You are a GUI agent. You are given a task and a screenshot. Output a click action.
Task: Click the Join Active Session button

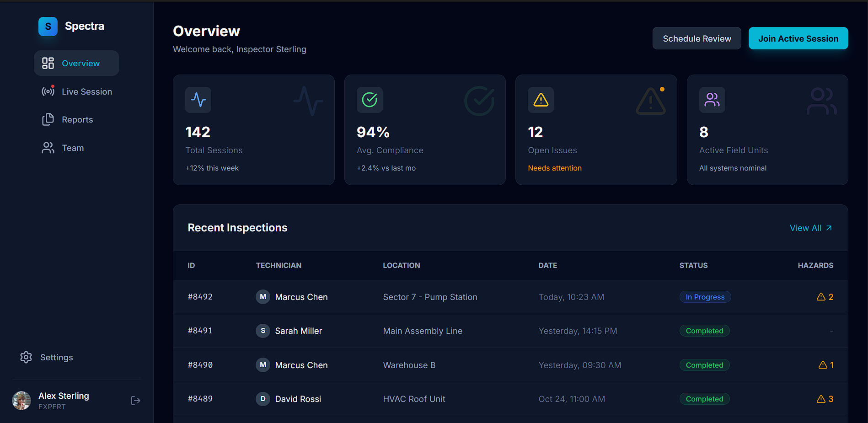[x=798, y=38]
